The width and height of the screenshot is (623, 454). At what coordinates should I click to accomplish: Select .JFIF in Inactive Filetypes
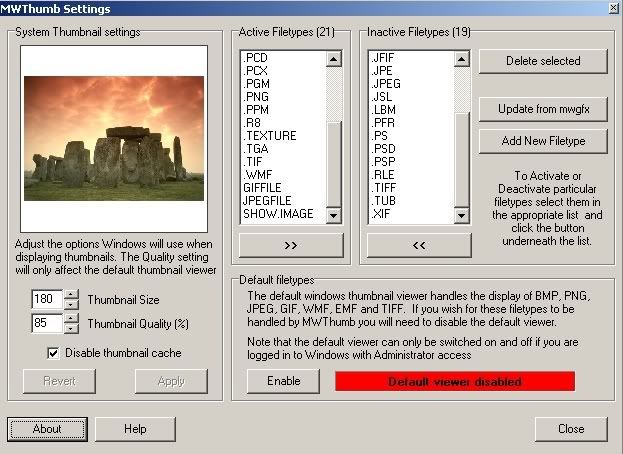pos(411,58)
